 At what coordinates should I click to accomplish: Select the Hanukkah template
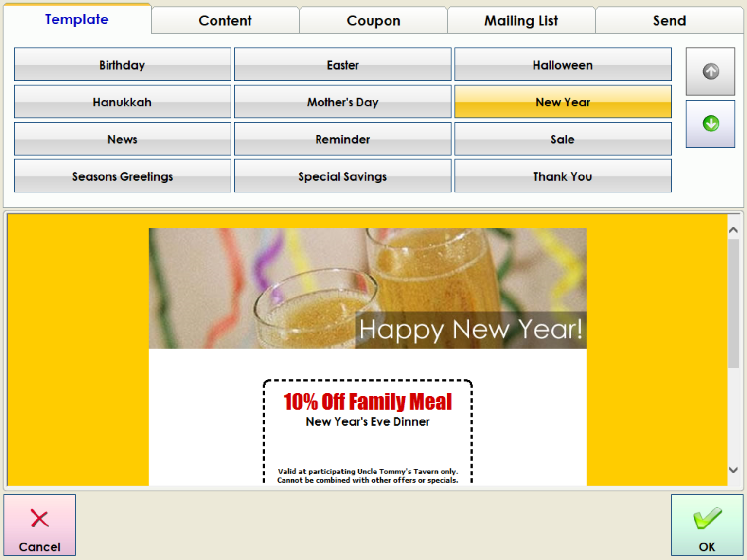(x=122, y=102)
